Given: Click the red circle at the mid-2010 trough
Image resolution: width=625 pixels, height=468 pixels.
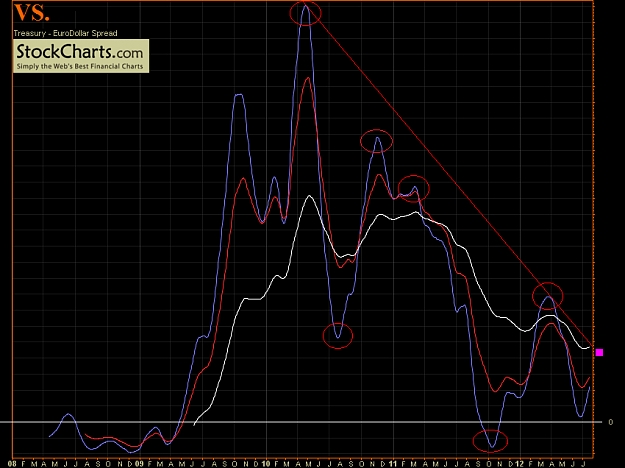Looking at the screenshot, I should [338, 336].
